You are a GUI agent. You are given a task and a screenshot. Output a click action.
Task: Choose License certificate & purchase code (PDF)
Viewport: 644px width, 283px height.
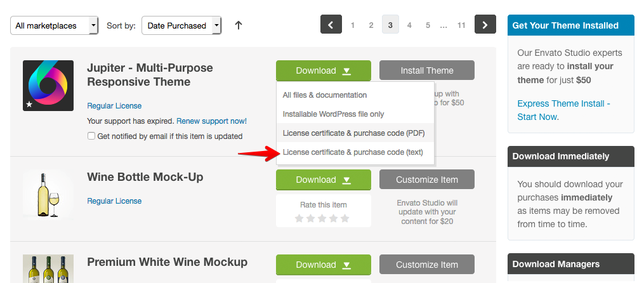tap(355, 133)
